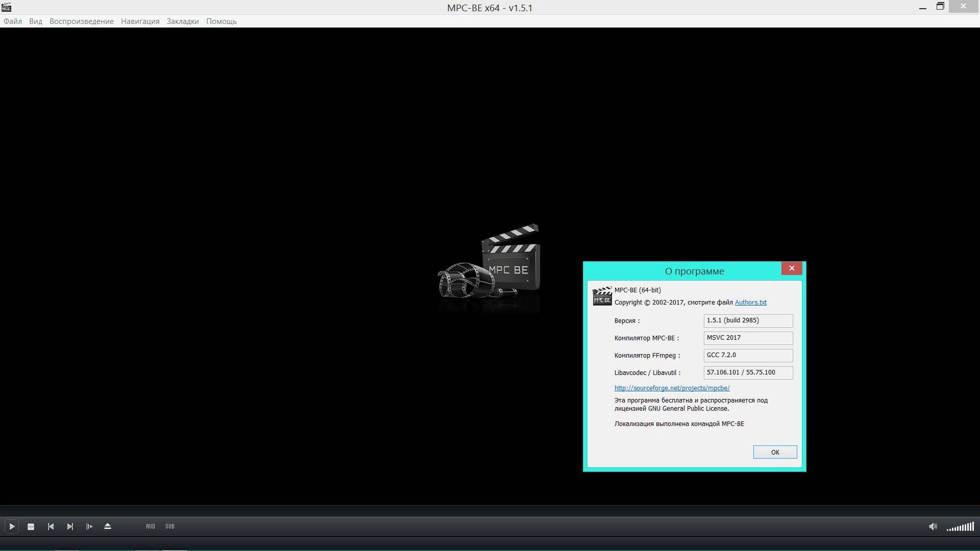This screenshot has height=551, width=980.
Task: Click the MPC-BE app icon in title bar
Action: (6, 7)
